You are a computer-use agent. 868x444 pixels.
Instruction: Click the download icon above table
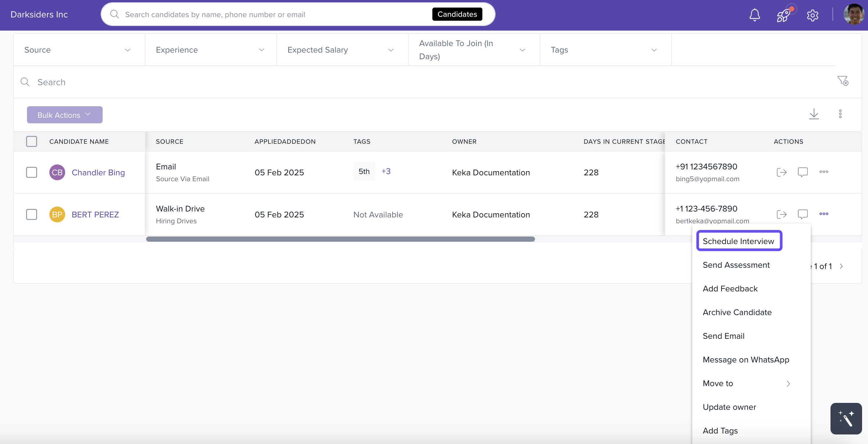click(814, 114)
